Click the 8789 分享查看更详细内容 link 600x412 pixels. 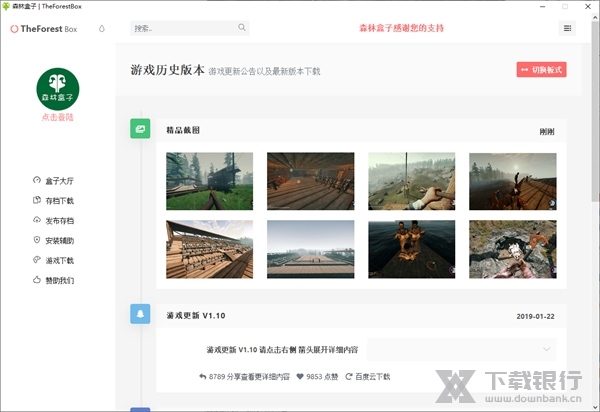(245, 377)
